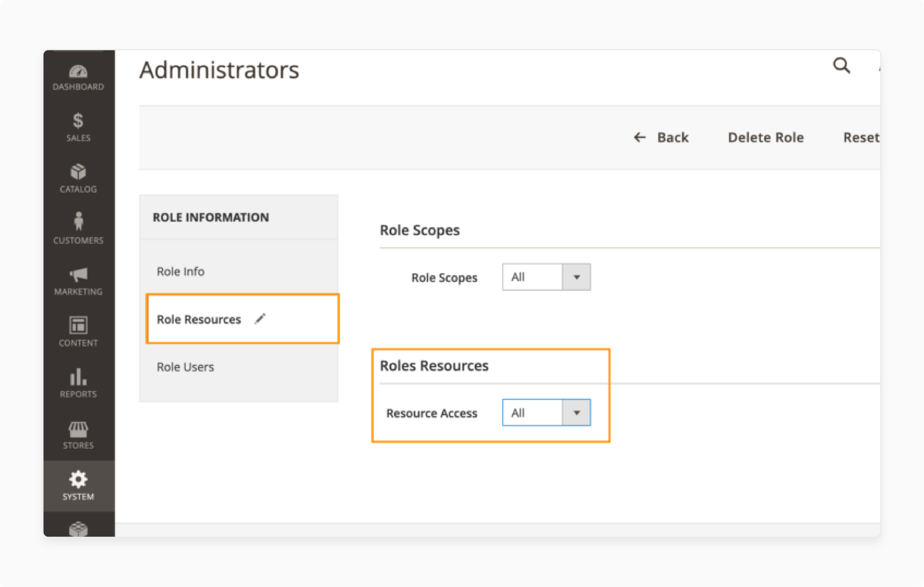Open the System gear icon
Viewport: 924px width, 587px height.
78,479
